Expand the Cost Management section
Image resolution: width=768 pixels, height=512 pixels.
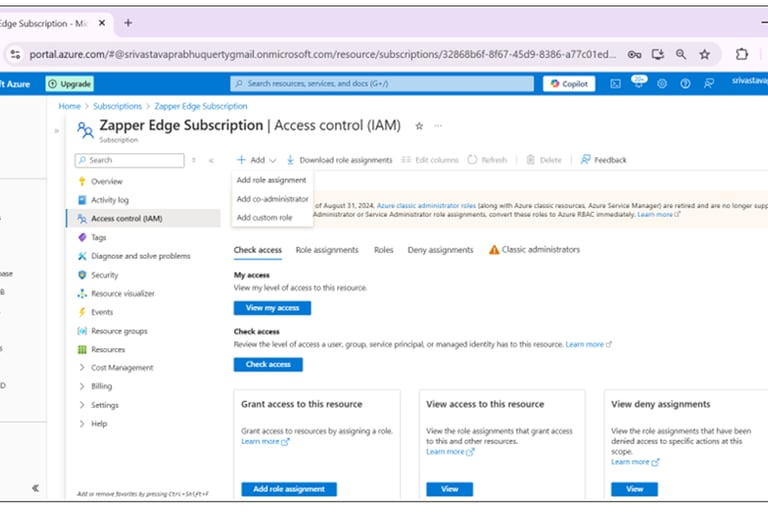(82, 368)
